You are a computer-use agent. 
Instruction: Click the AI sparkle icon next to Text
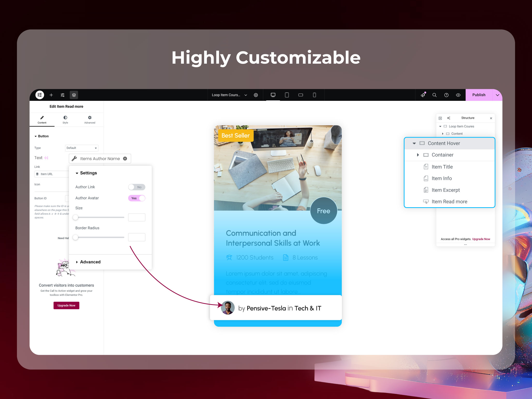tap(46, 158)
